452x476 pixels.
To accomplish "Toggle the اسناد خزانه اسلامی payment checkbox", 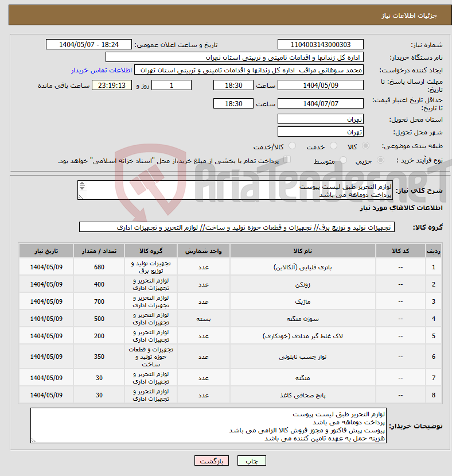I will [287, 160].
